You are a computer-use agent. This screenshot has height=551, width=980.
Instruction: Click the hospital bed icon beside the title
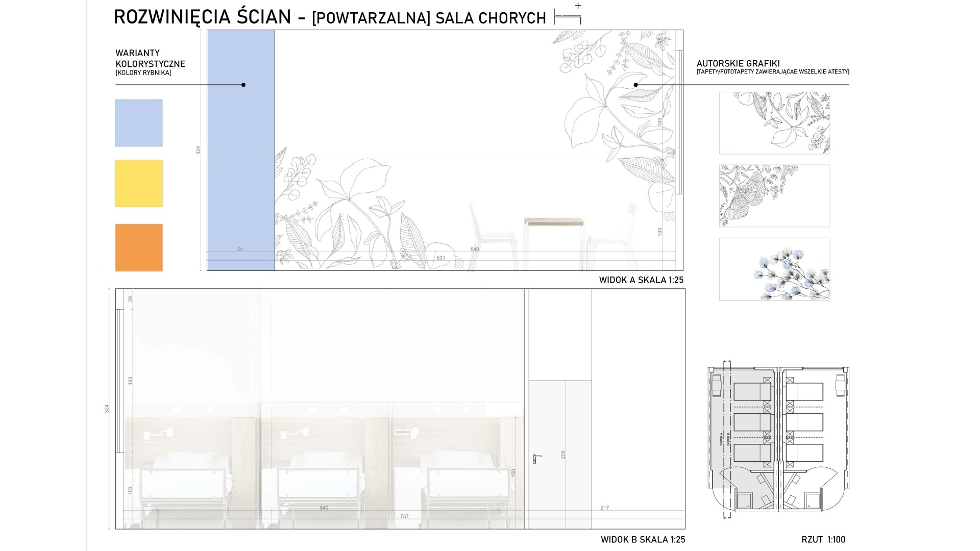[568, 16]
